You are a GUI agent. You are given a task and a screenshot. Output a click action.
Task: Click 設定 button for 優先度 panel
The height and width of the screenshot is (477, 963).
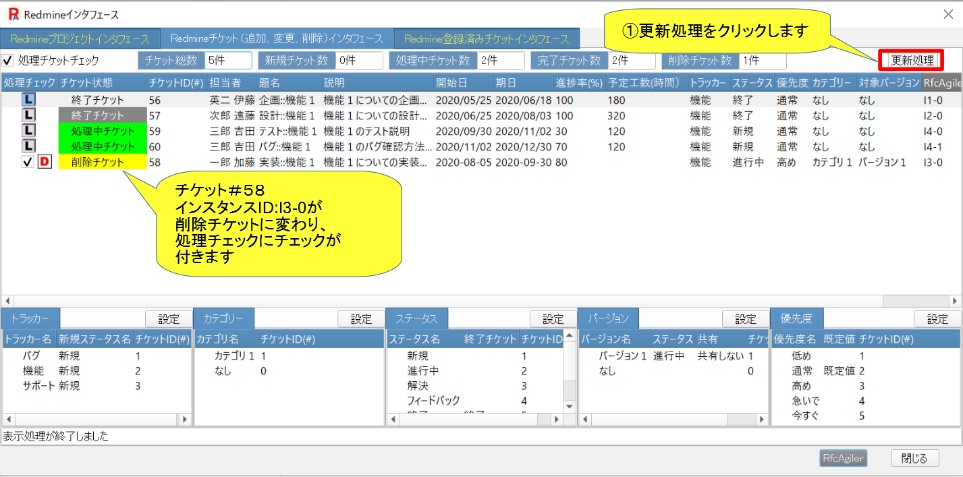coord(937,319)
